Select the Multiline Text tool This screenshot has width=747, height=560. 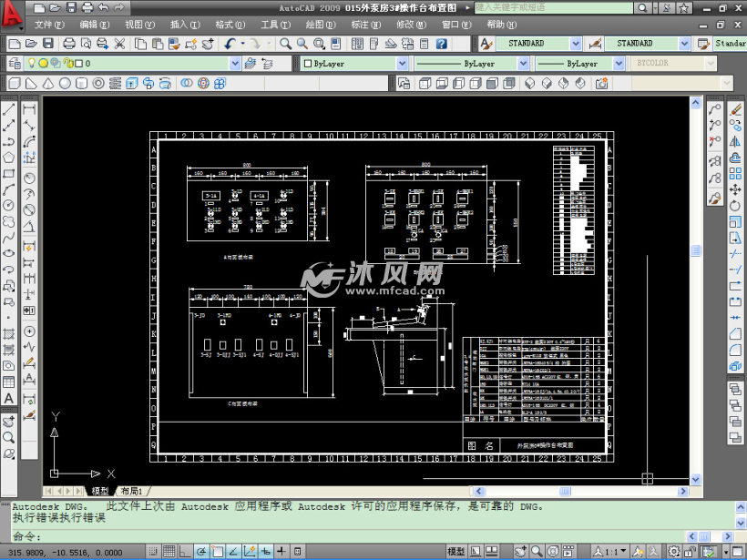[9, 398]
